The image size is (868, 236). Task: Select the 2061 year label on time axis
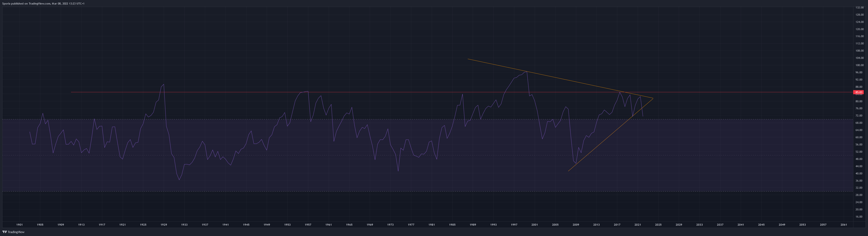click(x=844, y=224)
